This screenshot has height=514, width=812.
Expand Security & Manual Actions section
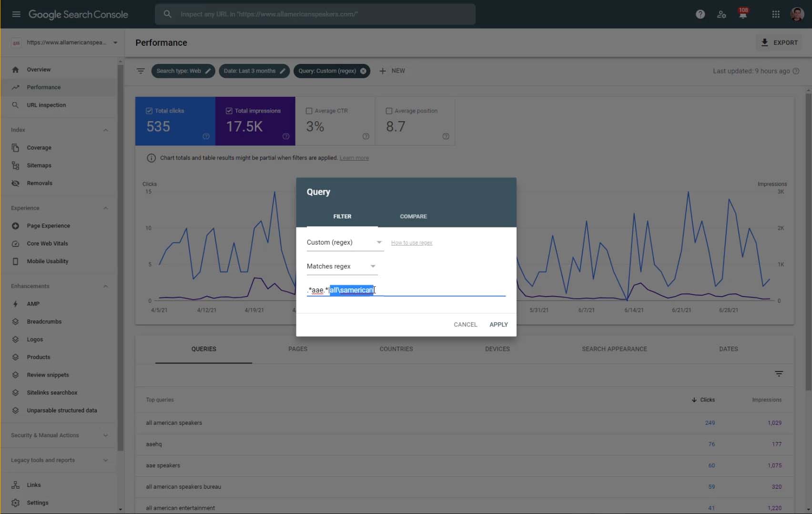[105, 435]
